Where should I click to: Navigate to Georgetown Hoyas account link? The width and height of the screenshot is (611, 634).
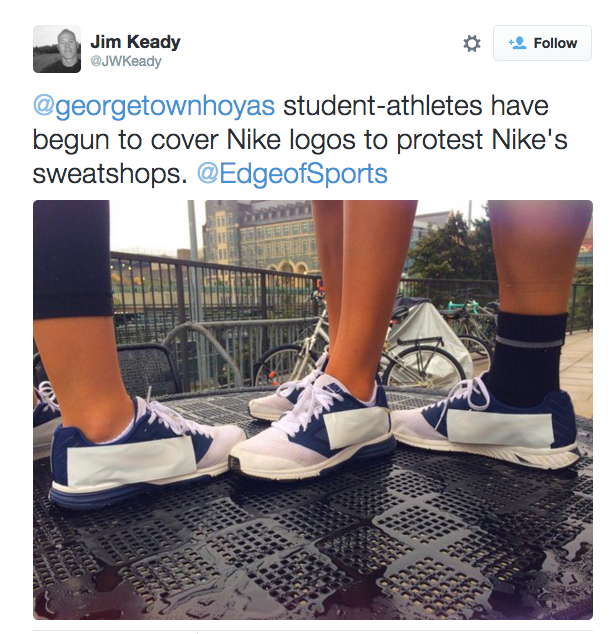tap(154, 106)
